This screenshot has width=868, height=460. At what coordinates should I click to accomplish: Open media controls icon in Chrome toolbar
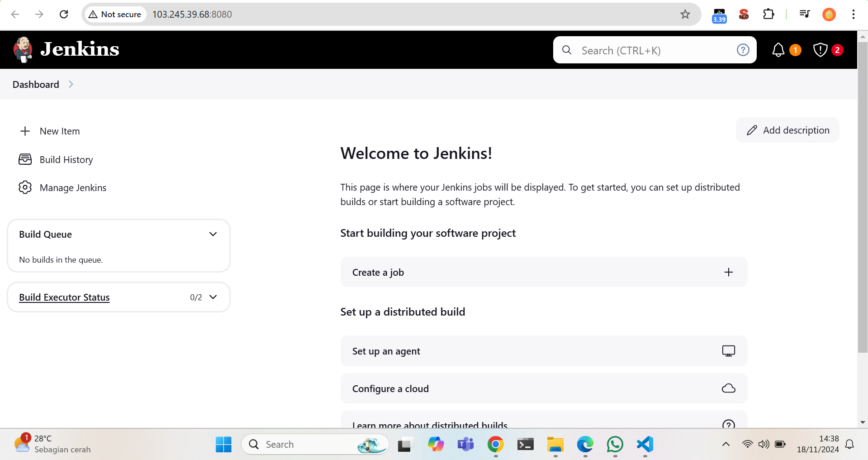click(x=804, y=14)
